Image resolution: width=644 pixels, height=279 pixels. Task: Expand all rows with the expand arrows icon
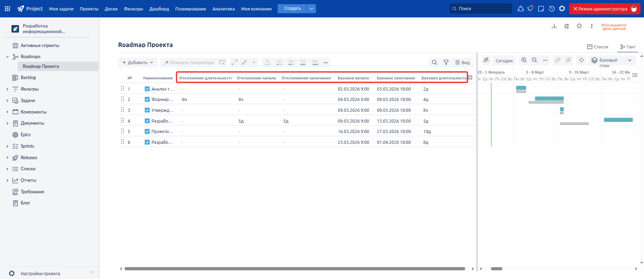point(234,62)
